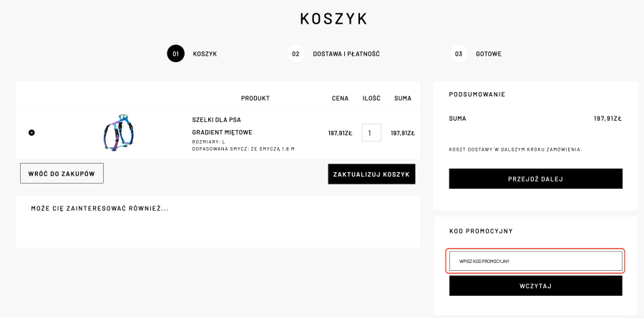Select the step 03 circle icon

(459, 54)
